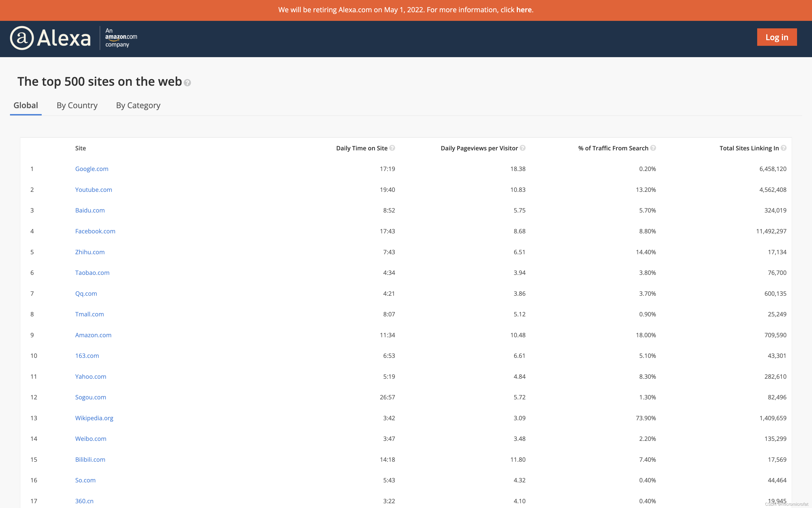Open the Facebook.com site link
The height and width of the screenshot is (508, 812).
tap(95, 231)
